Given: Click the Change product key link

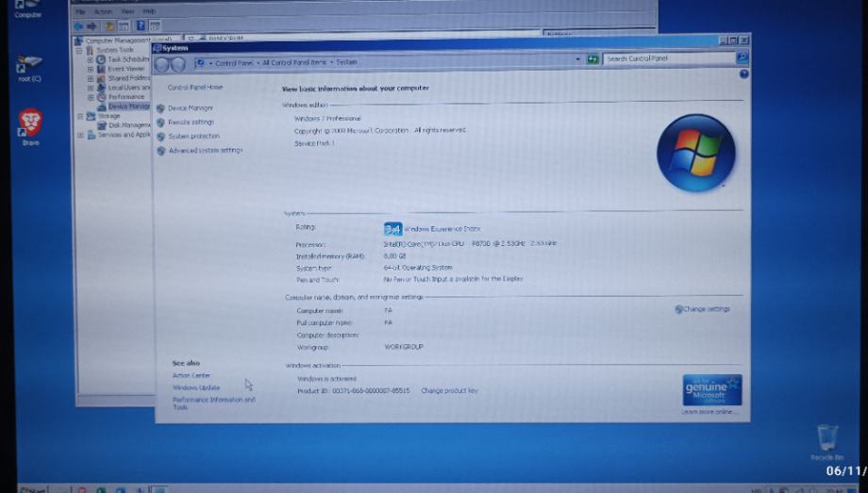Looking at the screenshot, I should pos(449,390).
